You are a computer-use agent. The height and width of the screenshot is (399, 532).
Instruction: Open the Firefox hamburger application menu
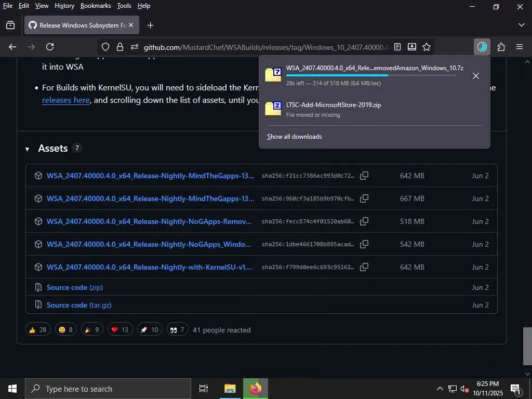point(520,47)
